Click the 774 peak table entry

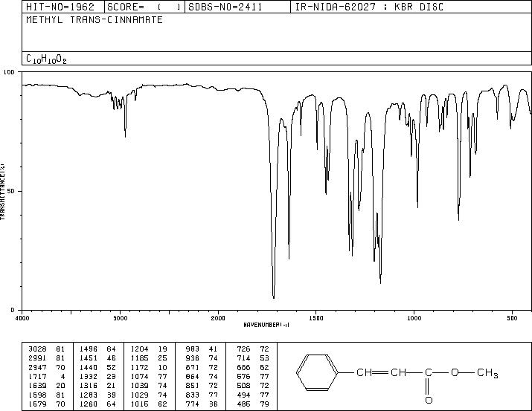coord(202,404)
